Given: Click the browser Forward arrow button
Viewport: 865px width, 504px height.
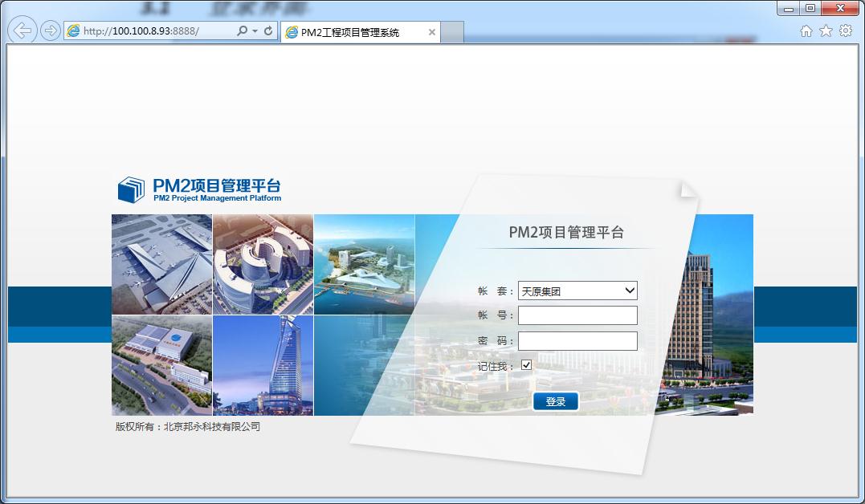Looking at the screenshot, I should [51, 31].
